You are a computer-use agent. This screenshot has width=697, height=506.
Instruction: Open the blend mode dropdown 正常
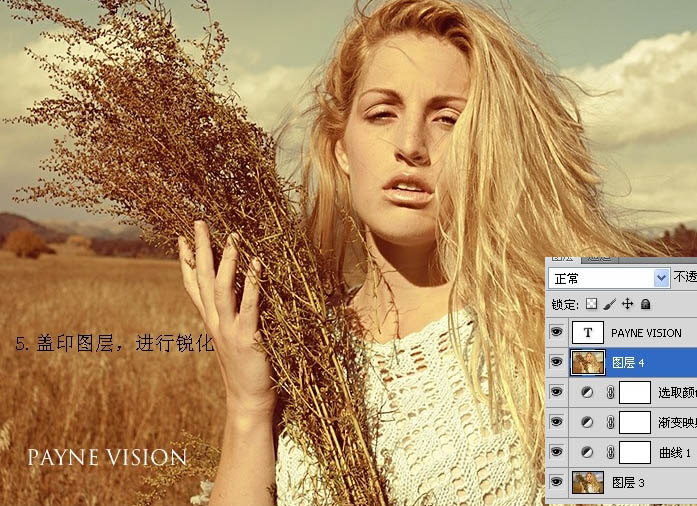click(x=660, y=278)
